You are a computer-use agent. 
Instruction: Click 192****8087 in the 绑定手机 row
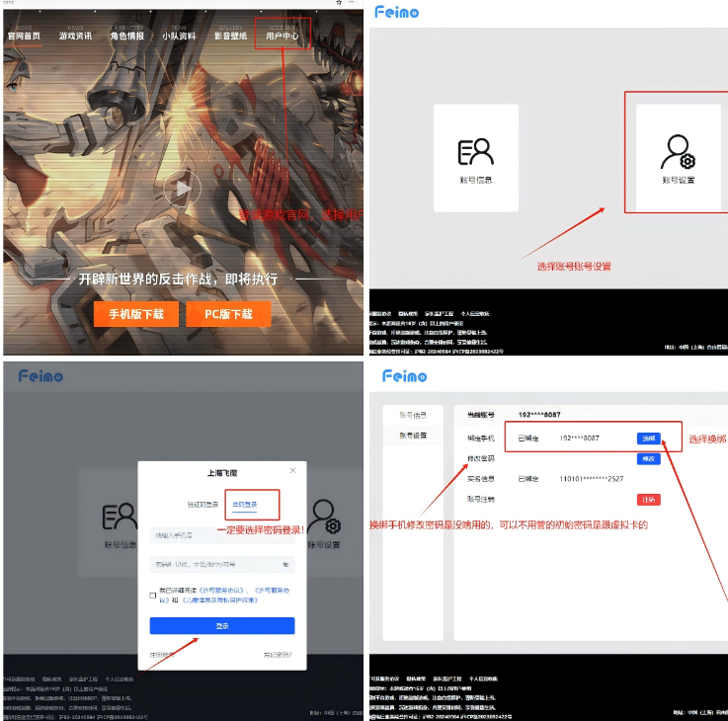pyautogui.click(x=580, y=438)
